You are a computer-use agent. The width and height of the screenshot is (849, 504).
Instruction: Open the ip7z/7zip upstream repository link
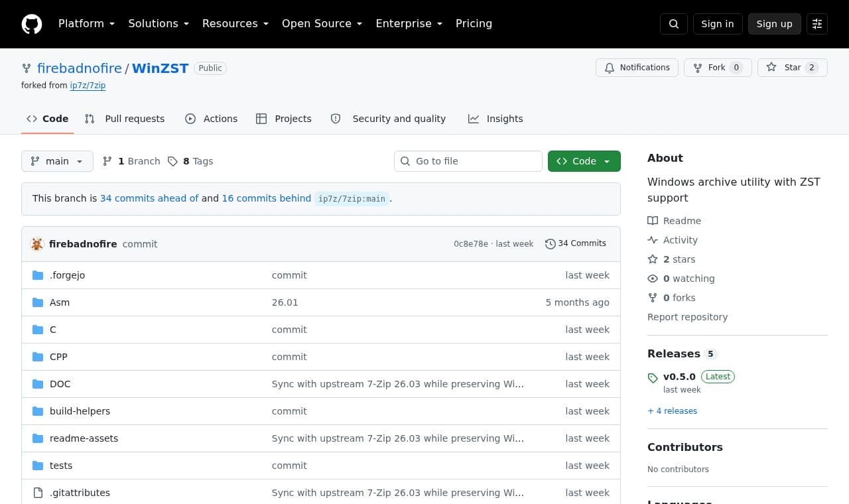(88, 86)
